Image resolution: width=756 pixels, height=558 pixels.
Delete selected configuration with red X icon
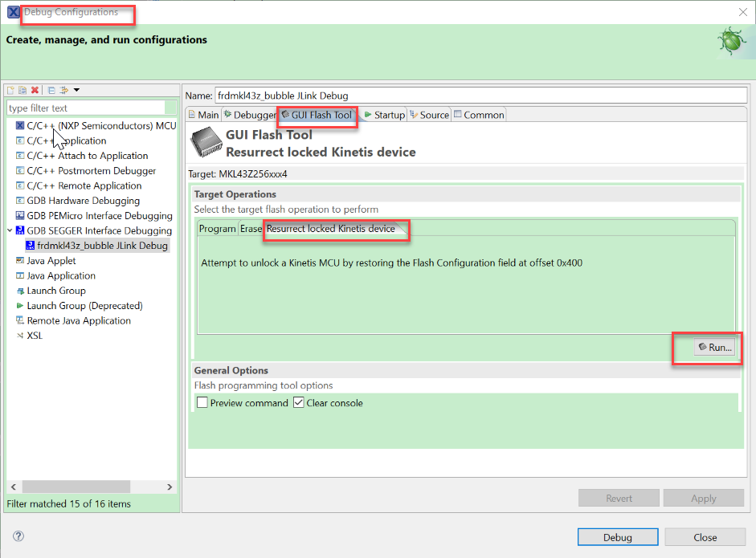35,90
